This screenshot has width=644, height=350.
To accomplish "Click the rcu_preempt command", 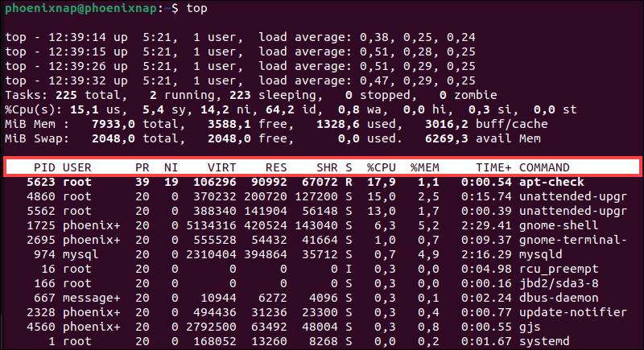I will (x=559, y=269).
